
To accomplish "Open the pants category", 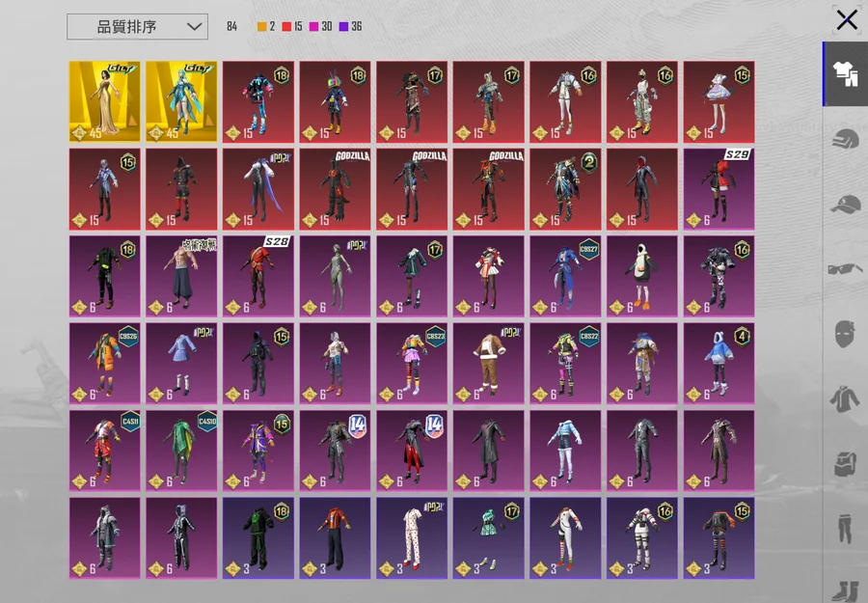I will click(845, 529).
